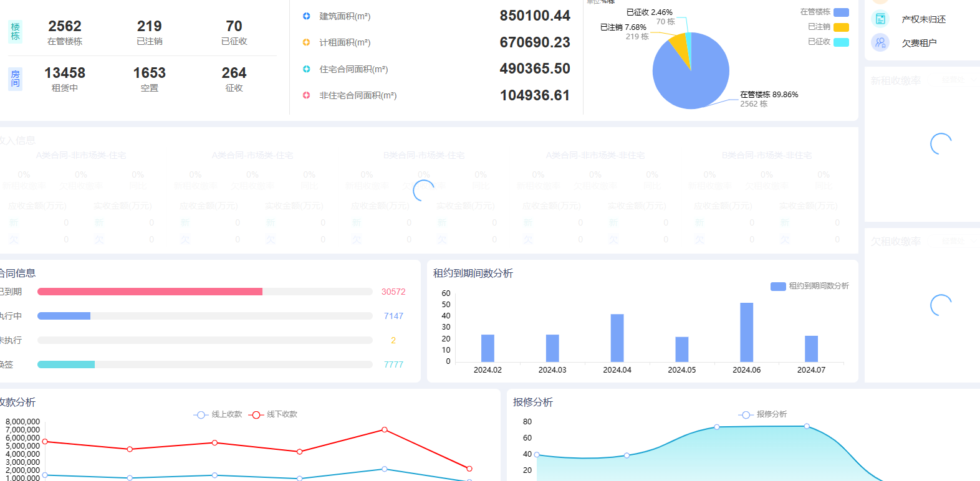Open the 欠费租户 link
980x481 pixels.
(x=919, y=43)
